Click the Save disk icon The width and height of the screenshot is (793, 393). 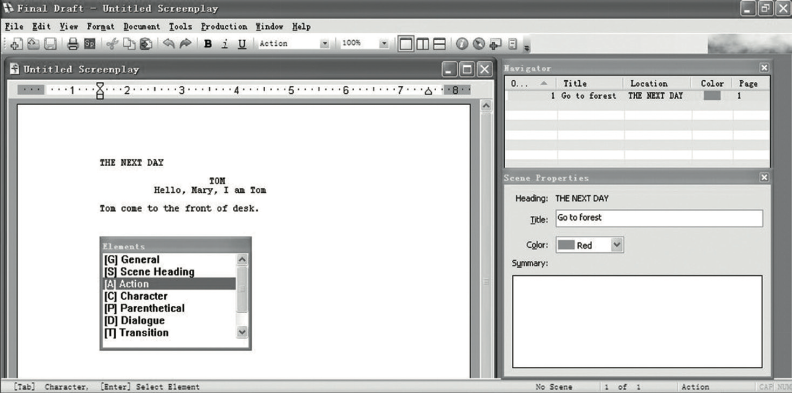point(50,44)
